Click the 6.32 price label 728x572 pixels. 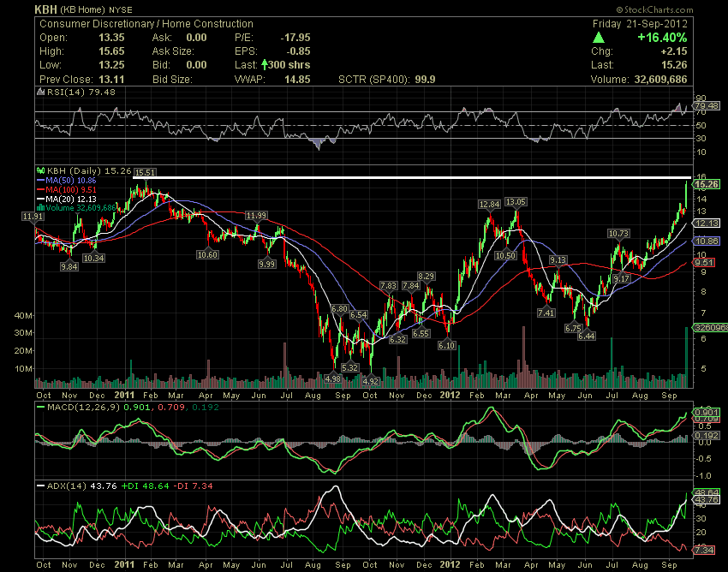tap(397, 339)
